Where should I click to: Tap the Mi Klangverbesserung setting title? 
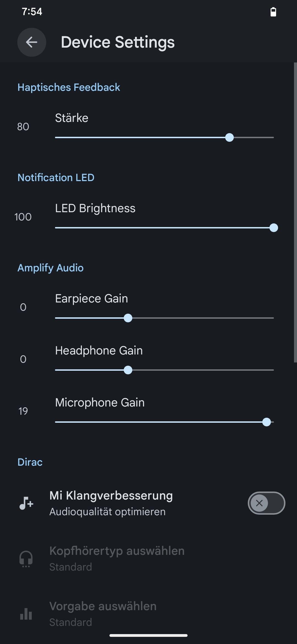[x=111, y=495]
